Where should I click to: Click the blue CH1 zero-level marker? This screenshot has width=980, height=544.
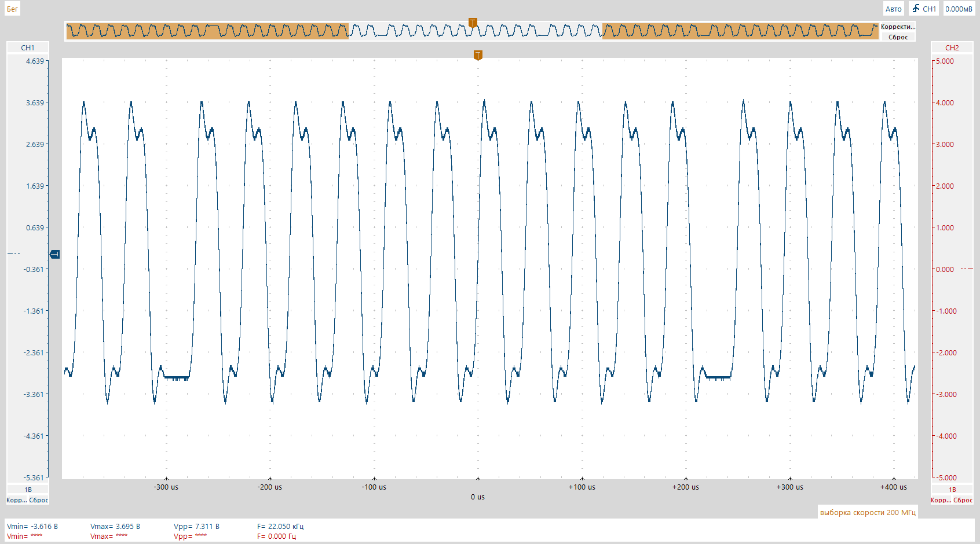pos(55,254)
